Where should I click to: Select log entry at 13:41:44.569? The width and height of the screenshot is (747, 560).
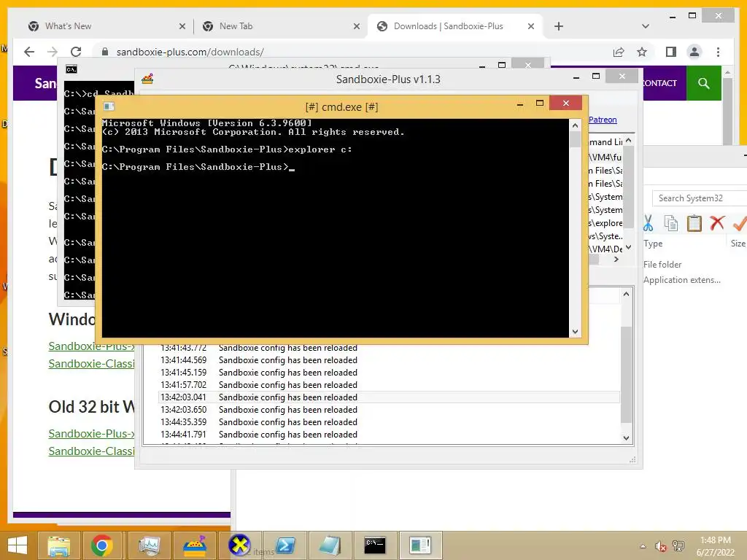click(x=389, y=360)
